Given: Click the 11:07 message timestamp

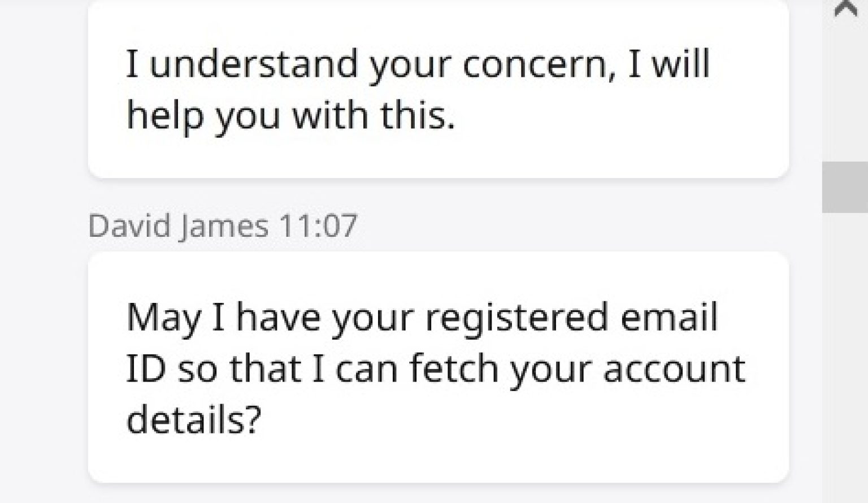Looking at the screenshot, I should 318,226.
